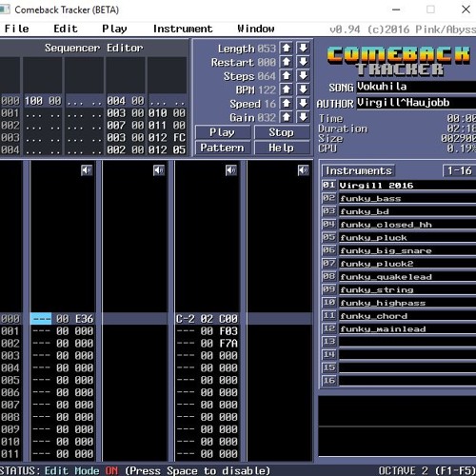
Task: Click sequencer cell 100 in row 000
Action: [33, 101]
